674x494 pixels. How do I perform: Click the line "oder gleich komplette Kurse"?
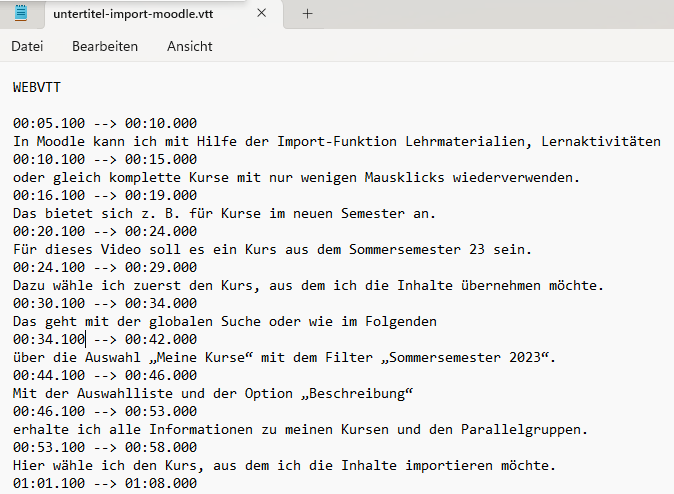click(296, 177)
